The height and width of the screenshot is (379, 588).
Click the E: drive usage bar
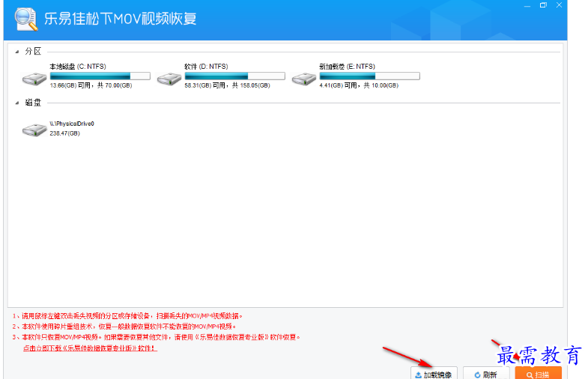tap(369, 76)
